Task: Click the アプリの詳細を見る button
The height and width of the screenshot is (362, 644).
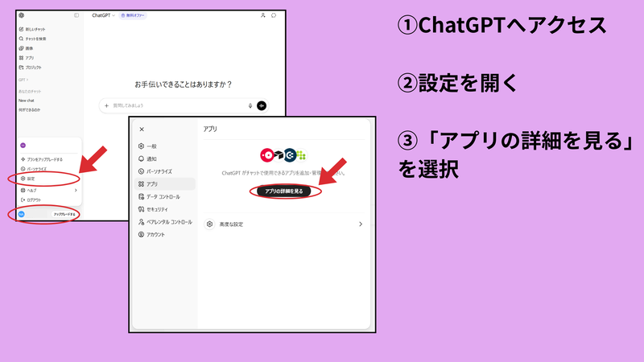Action: pyautogui.click(x=284, y=191)
